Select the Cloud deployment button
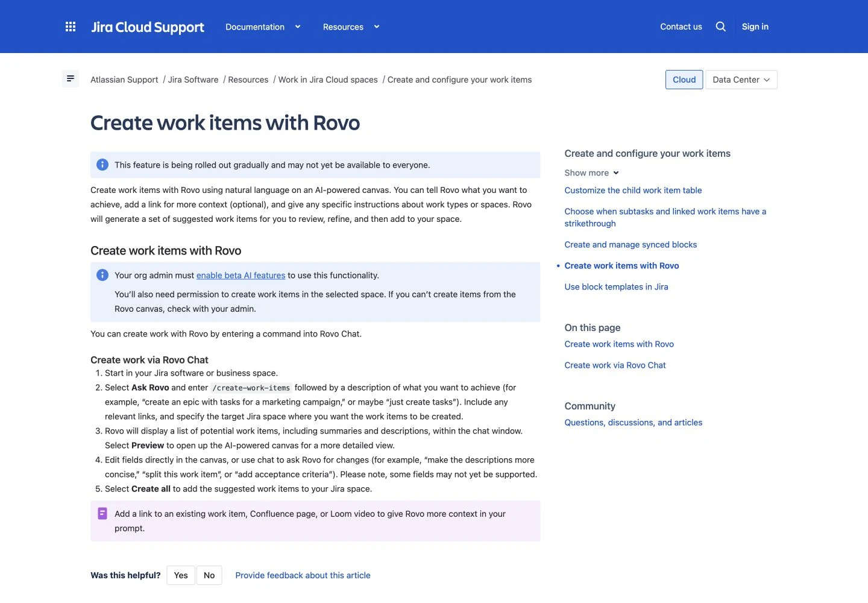 point(684,80)
